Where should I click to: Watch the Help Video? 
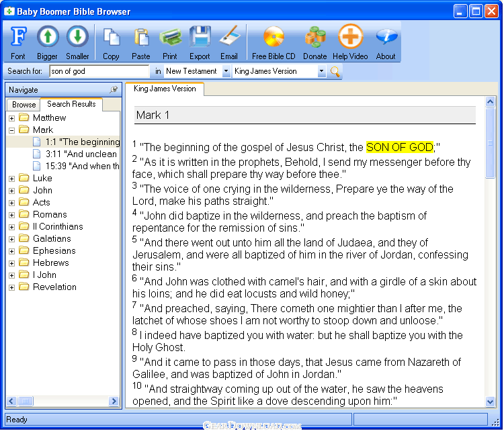(x=350, y=42)
